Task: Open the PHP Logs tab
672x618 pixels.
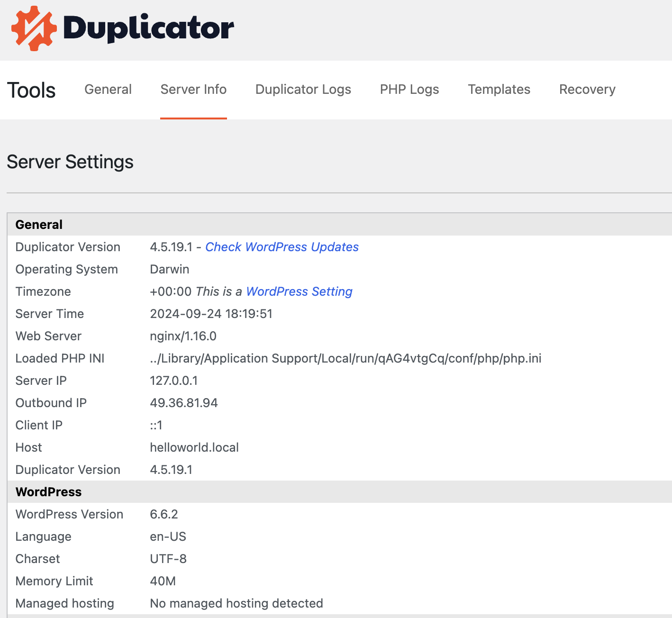Action: [409, 90]
